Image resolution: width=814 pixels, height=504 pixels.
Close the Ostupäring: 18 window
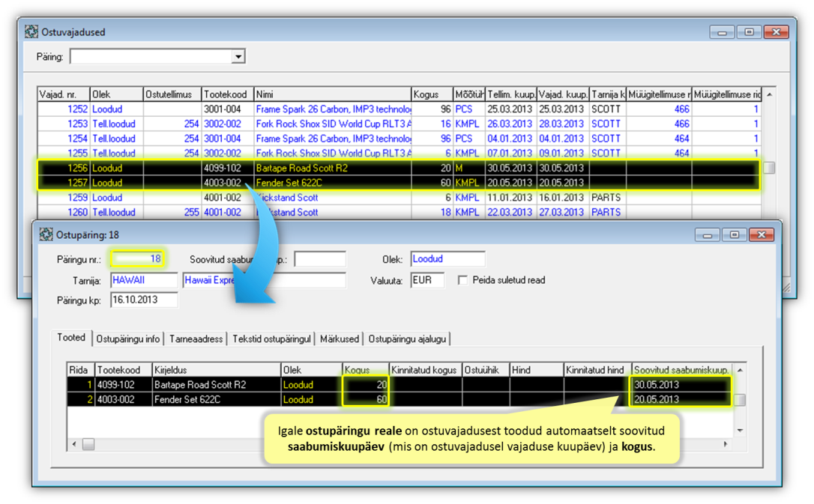coord(761,234)
